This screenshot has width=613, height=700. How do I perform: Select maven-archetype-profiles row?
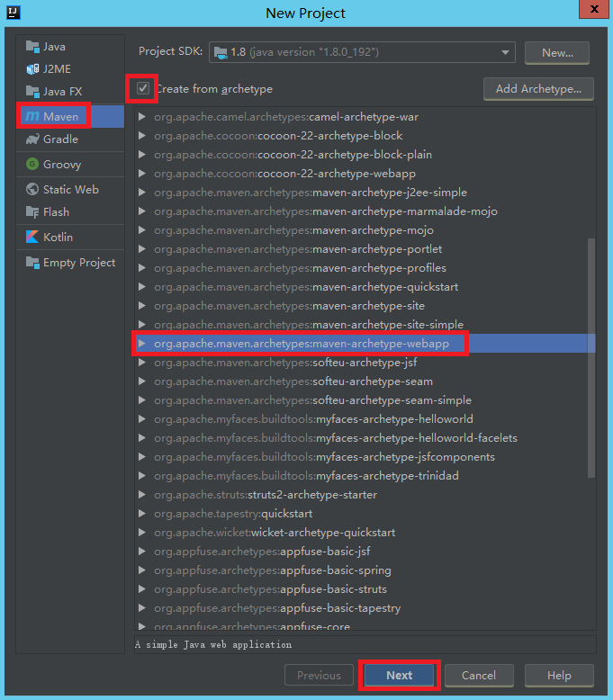365,268
